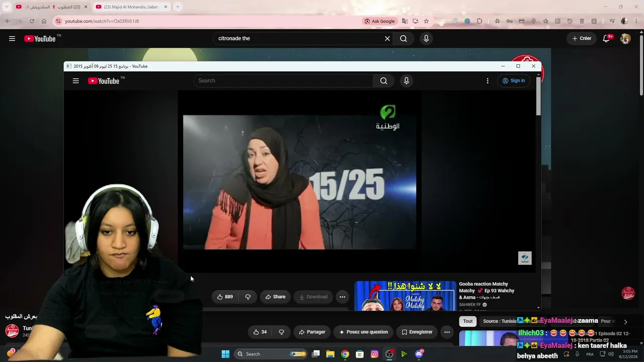Open Task View on the taskbar
Screen dimensions: 644x362
[x=316, y=354]
